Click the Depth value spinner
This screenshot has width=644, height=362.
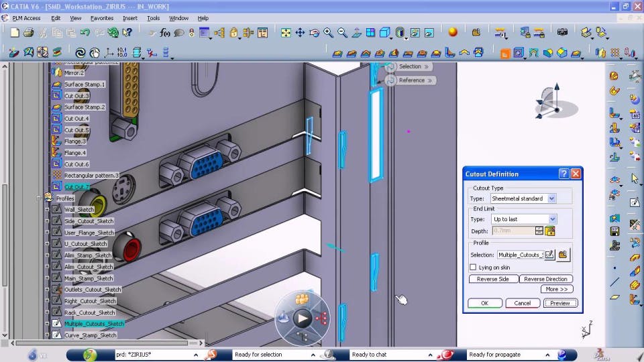point(539,231)
